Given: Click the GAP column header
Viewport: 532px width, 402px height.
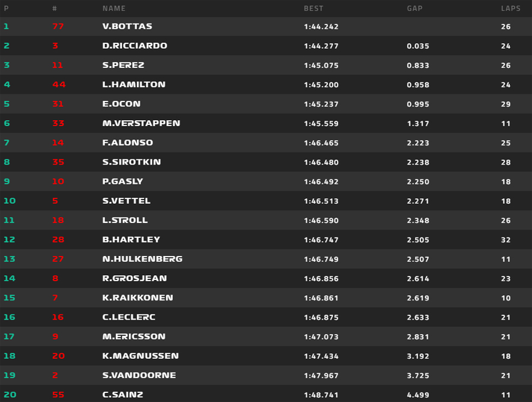Looking at the screenshot, I should point(414,8).
